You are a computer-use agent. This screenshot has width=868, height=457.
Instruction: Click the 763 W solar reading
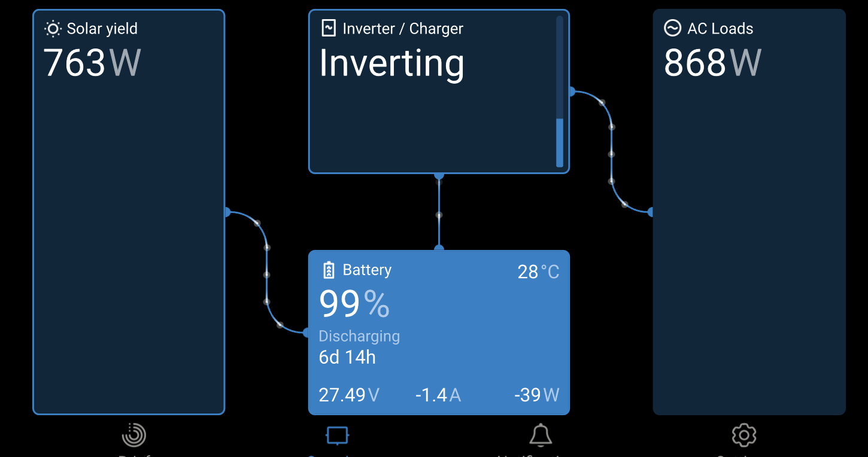tap(92, 63)
